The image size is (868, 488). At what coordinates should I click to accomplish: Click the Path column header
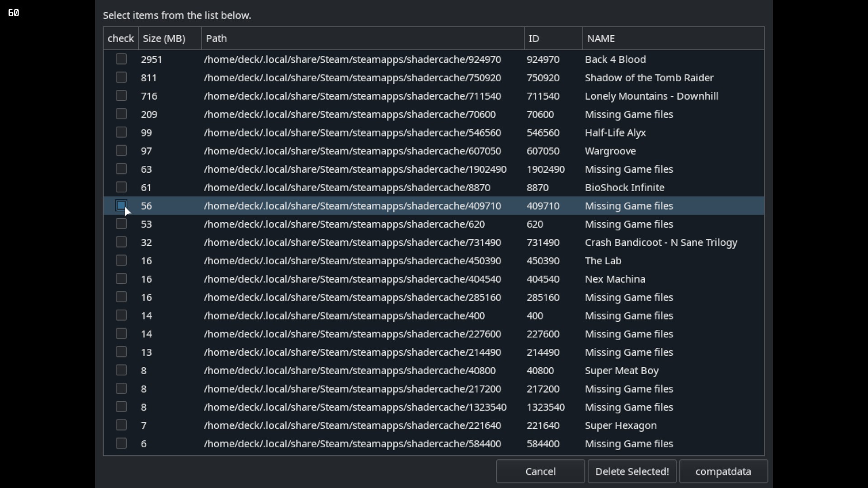216,38
